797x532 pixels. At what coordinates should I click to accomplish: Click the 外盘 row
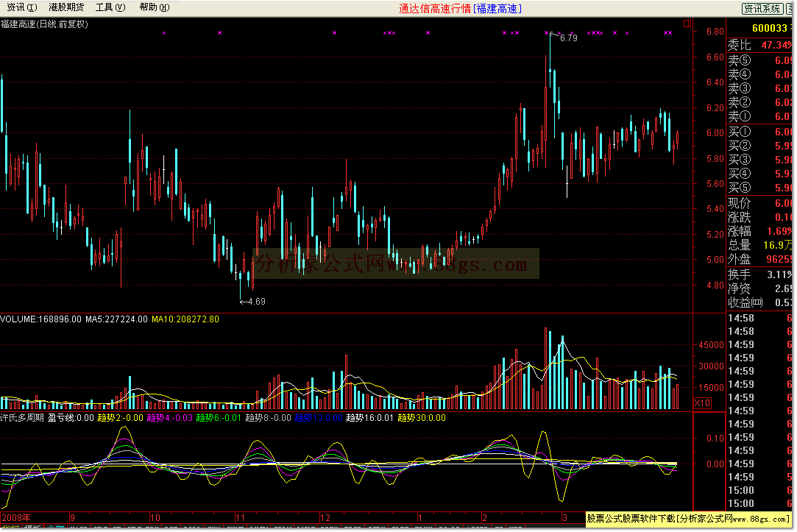759,259
